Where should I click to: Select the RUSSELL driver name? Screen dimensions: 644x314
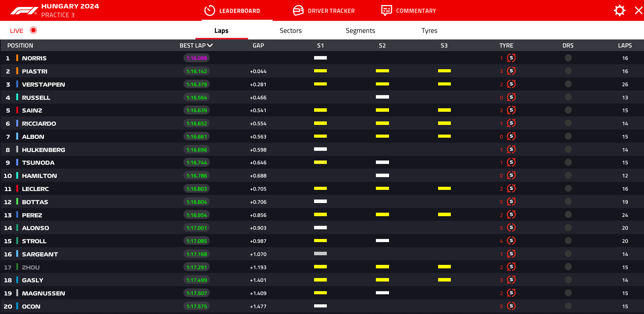click(x=36, y=97)
